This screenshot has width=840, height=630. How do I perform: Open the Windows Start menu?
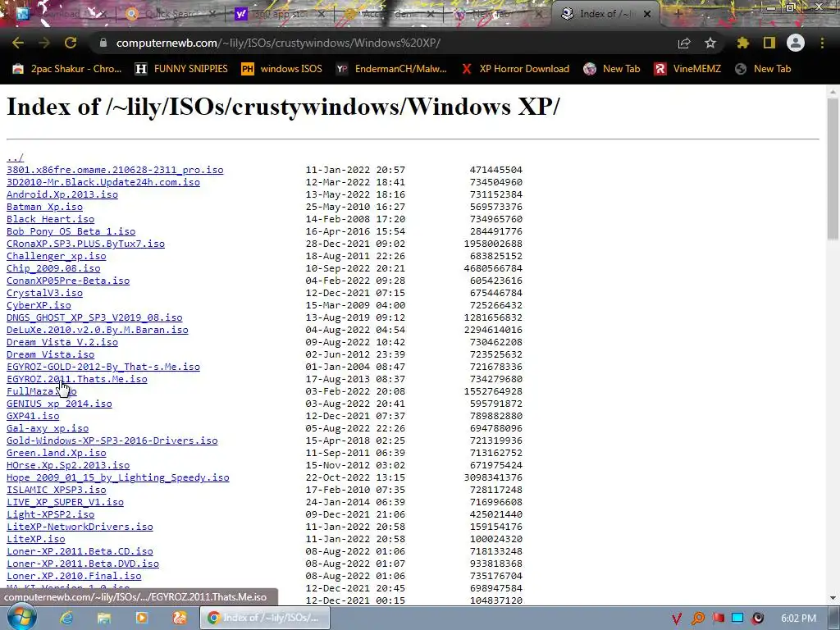coord(21,617)
